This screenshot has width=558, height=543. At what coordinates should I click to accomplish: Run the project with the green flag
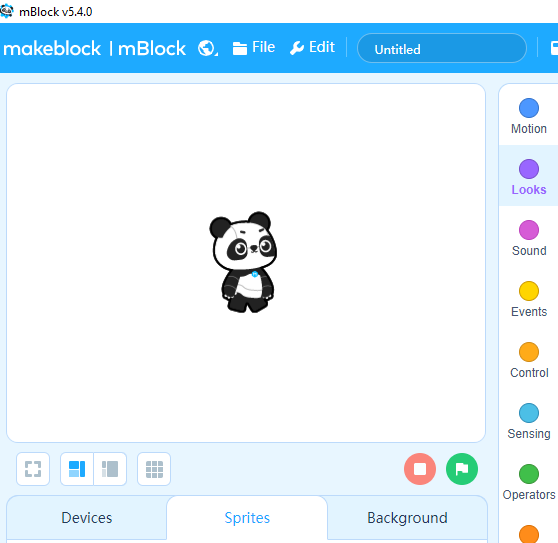[462, 469]
